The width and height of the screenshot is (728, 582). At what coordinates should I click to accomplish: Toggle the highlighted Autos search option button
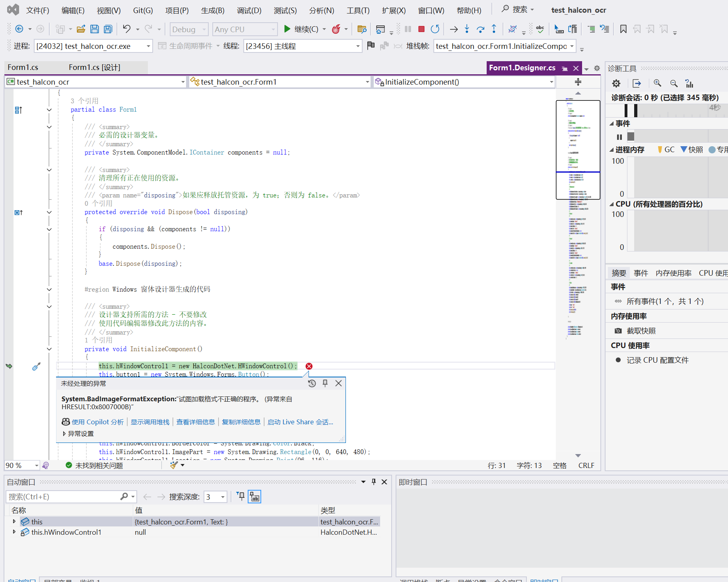point(254,497)
